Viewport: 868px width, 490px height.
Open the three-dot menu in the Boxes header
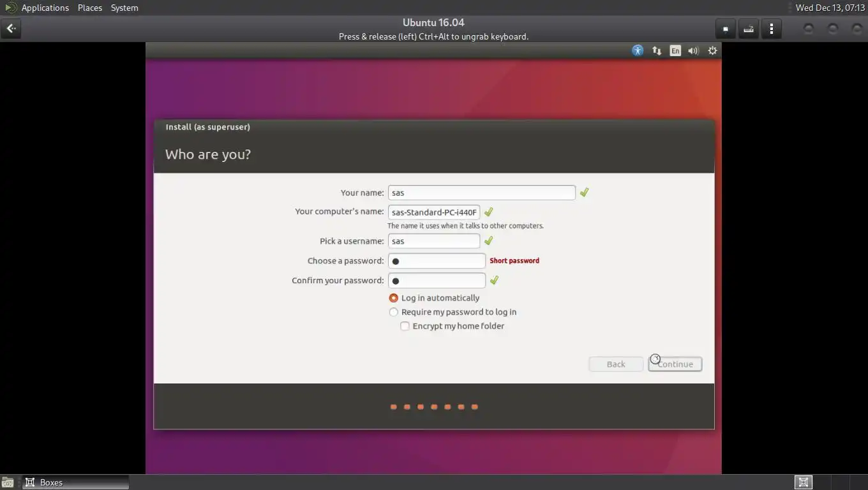[x=772, y=29]
